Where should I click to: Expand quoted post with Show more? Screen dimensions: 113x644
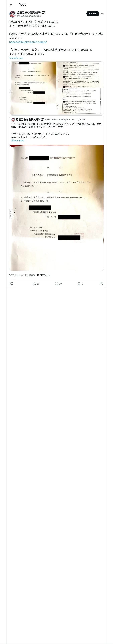18,140
